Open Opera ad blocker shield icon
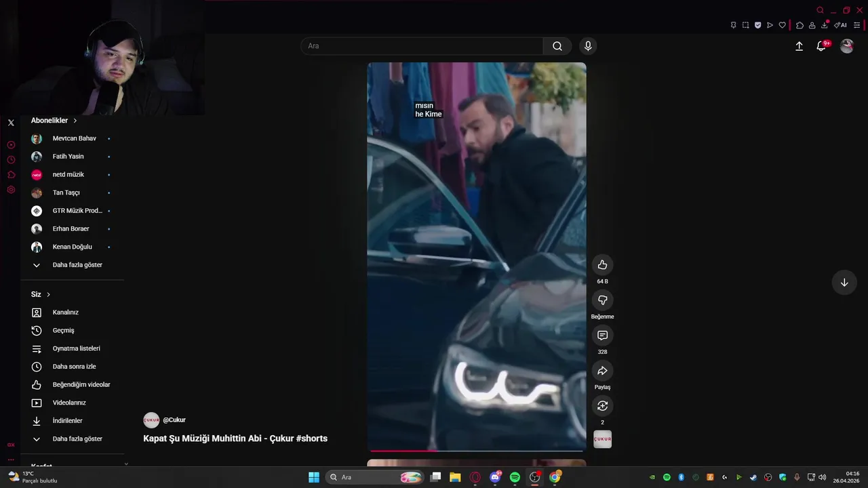The image size is (868, 488). point(757,25)
